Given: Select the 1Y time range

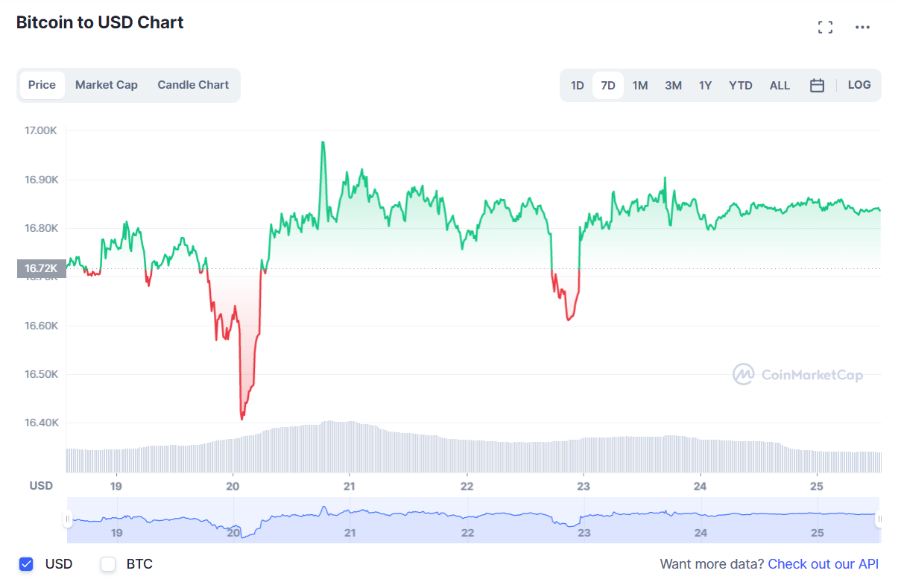Looking at the screenshot, I should 705,85.
